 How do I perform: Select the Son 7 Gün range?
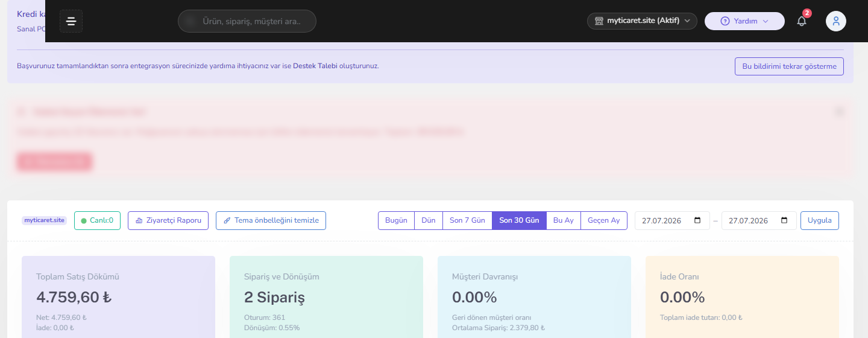click(x=467, y=220)
